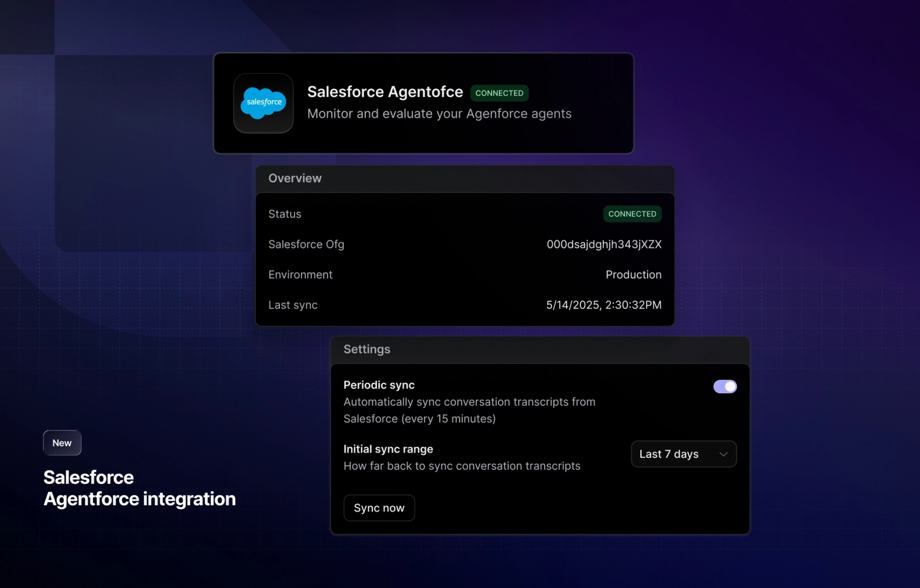Viewport: 920px width, 588px height.
Task: Click the Last sync label
Action: click(292, 305)
